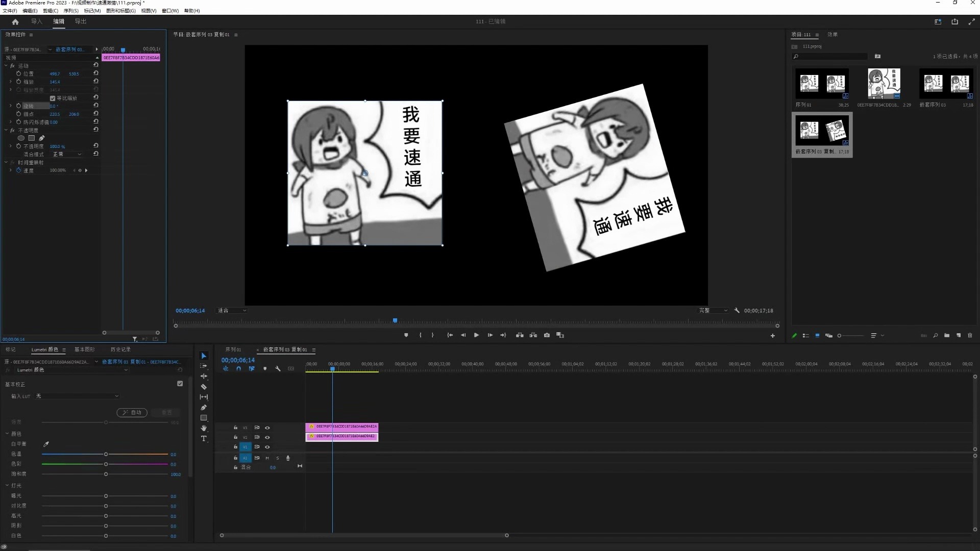This screenshot has height=551, width=980.
Task: Switch to the 基本图形 tab
Action: click(x=84, y=349)
